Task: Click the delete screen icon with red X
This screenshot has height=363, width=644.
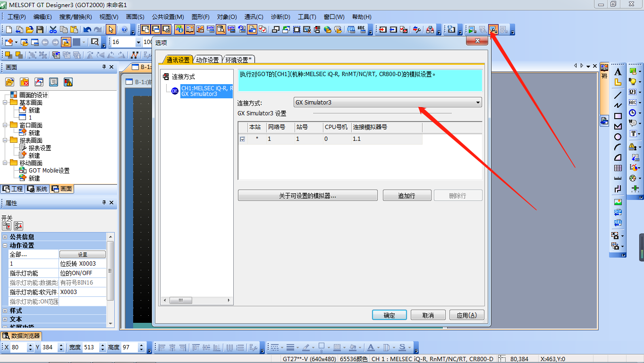Action: [x=25, y=82]
